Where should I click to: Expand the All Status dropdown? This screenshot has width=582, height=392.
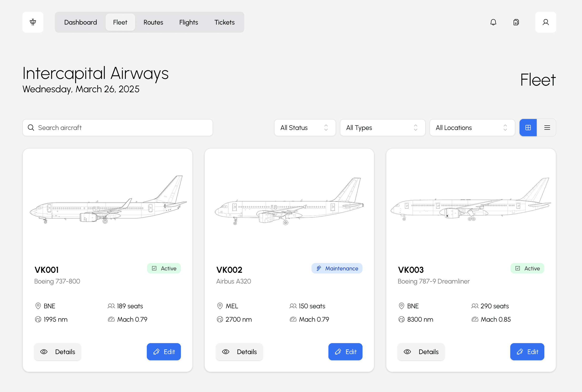[305, 128]
